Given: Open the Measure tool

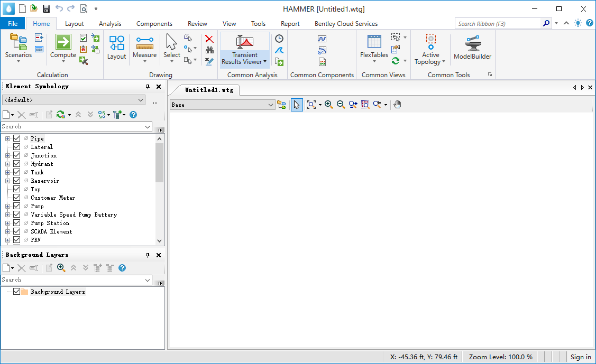Looking at the screenshot, I should [x=144, y=48].
